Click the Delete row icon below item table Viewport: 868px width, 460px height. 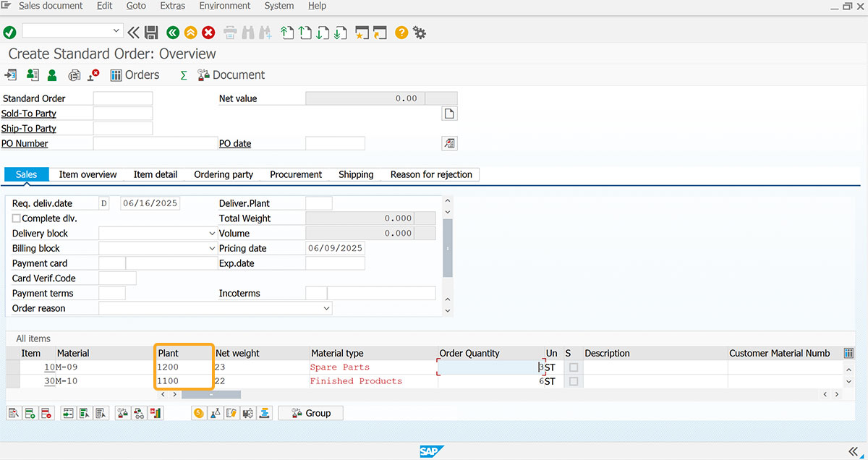pos(46,413)
